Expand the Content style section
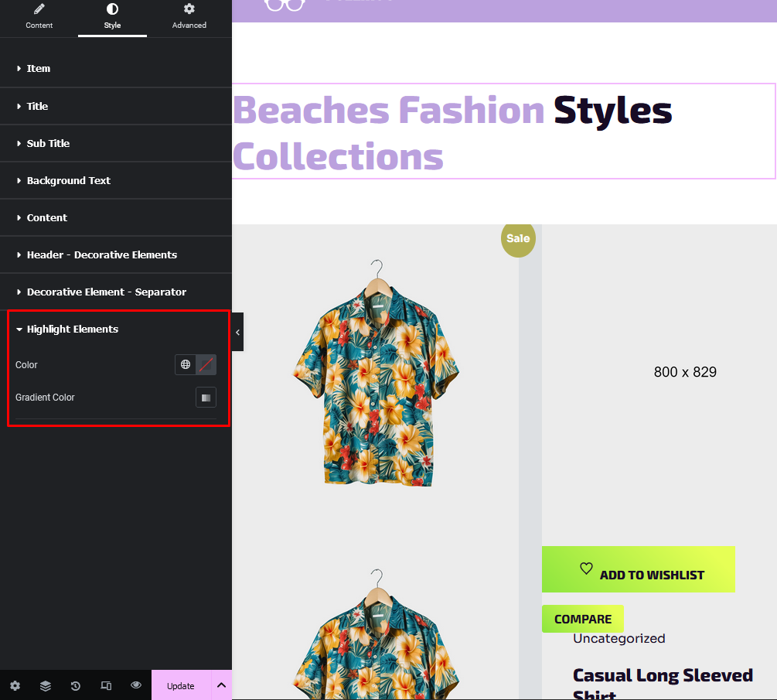Viewport: 777px width, 700px height. point(116,217)
